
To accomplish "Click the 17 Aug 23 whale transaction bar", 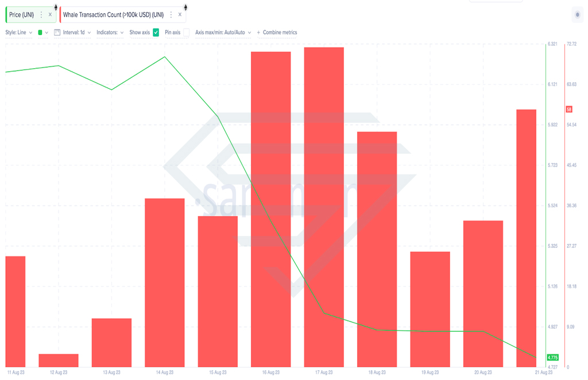I will coord(324,207).
